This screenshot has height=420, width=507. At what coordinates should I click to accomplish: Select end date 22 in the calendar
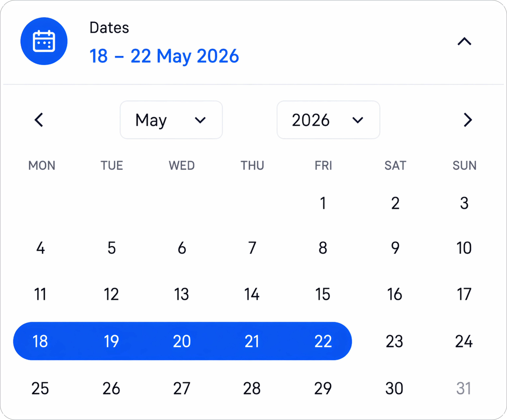[323, 341]
